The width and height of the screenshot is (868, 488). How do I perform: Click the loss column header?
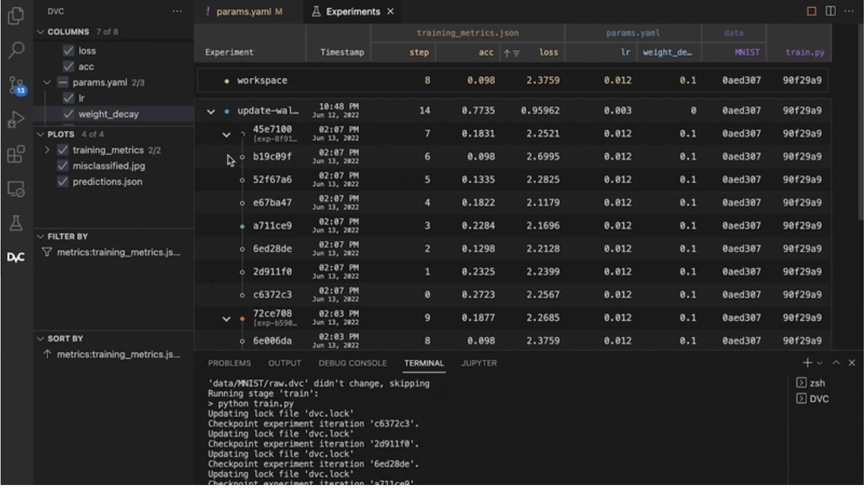[548, 53]
